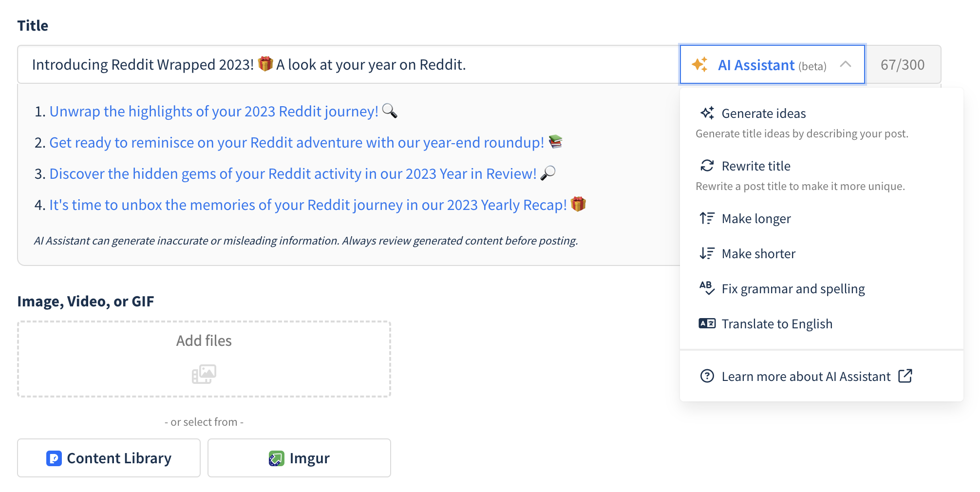The height and width of the screenshot is (492, 980).
Task: Click into the Title text field
Action: click(341, 65)
